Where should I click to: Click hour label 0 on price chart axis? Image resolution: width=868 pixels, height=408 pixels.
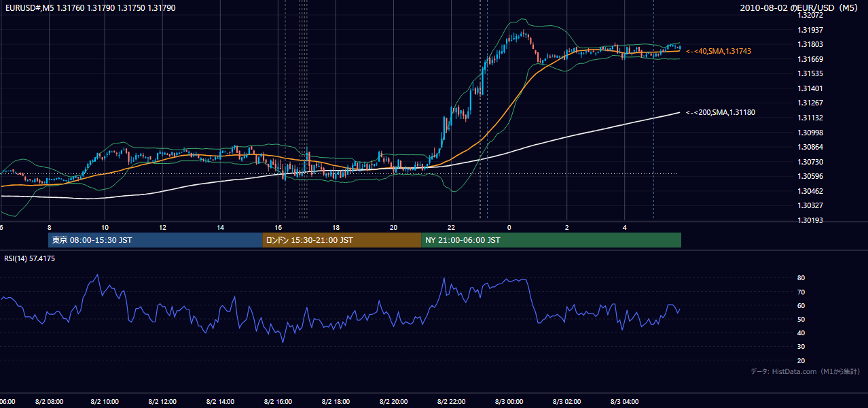[509, 227]
